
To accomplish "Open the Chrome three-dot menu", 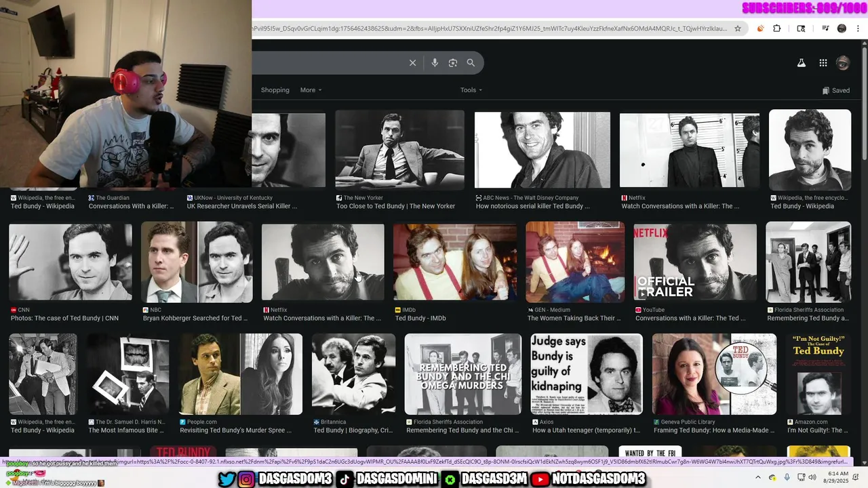I will point(859,28).
